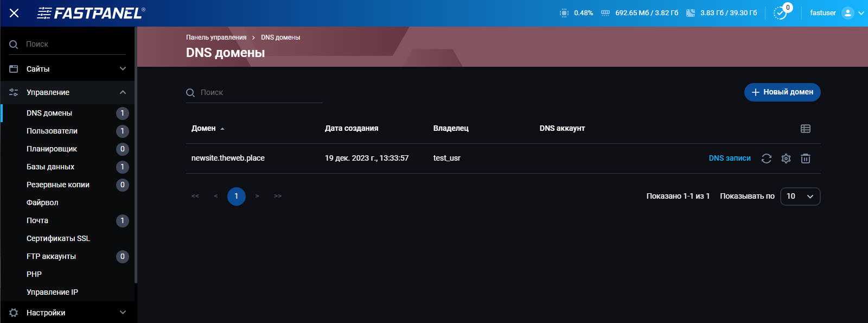Click DNS аккаунт column header
The image size is (868, 323).
tap(562, 129)
